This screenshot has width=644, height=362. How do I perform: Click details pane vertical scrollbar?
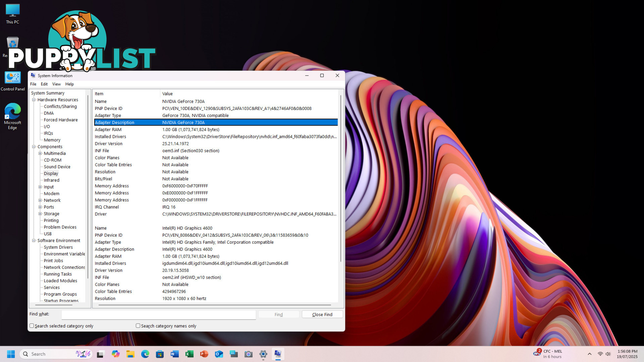click(x=341, y=178)
